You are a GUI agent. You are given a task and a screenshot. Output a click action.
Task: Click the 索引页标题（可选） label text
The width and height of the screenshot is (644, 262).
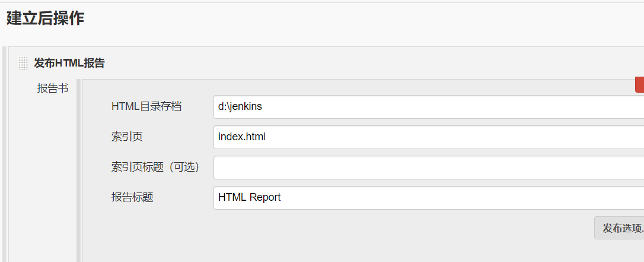click(155, 168)
